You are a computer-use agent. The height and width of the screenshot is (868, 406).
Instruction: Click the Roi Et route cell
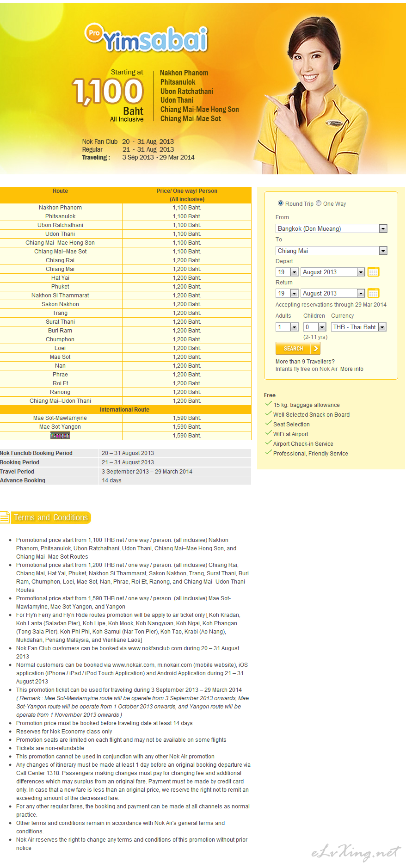coord(61,383)
